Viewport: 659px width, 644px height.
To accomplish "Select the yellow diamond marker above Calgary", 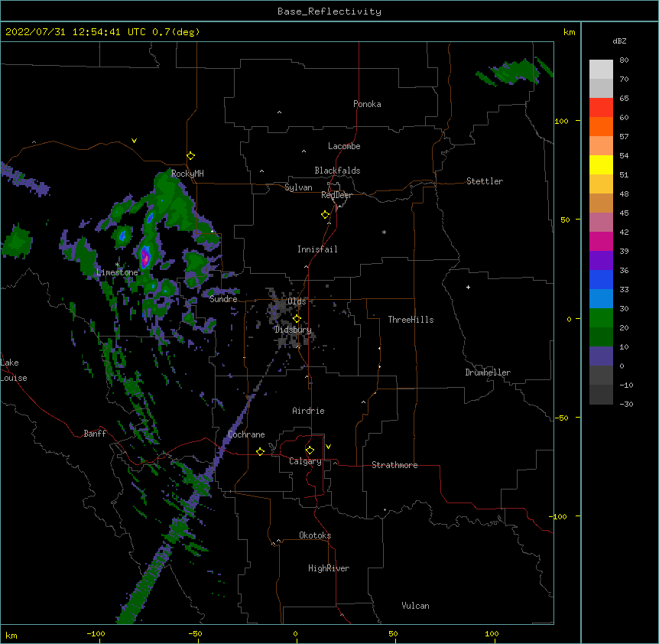I will pyautogui.click(x=310, y=450).
